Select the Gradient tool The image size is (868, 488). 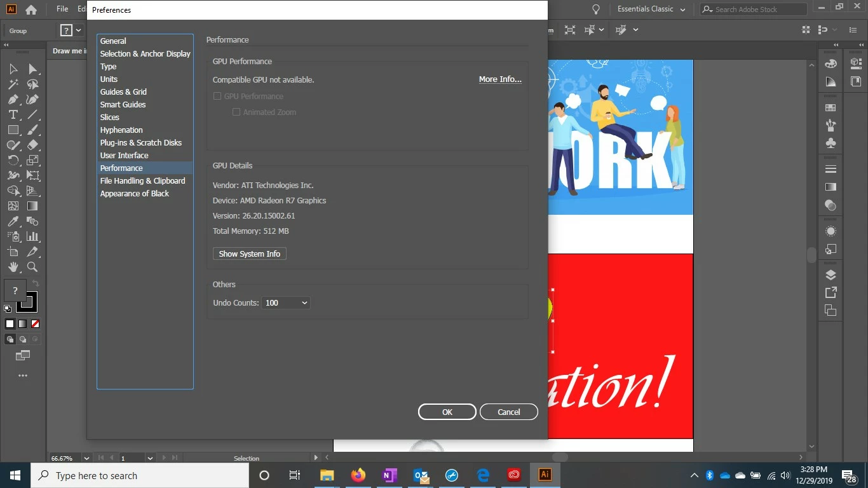[x=33, y=206]
